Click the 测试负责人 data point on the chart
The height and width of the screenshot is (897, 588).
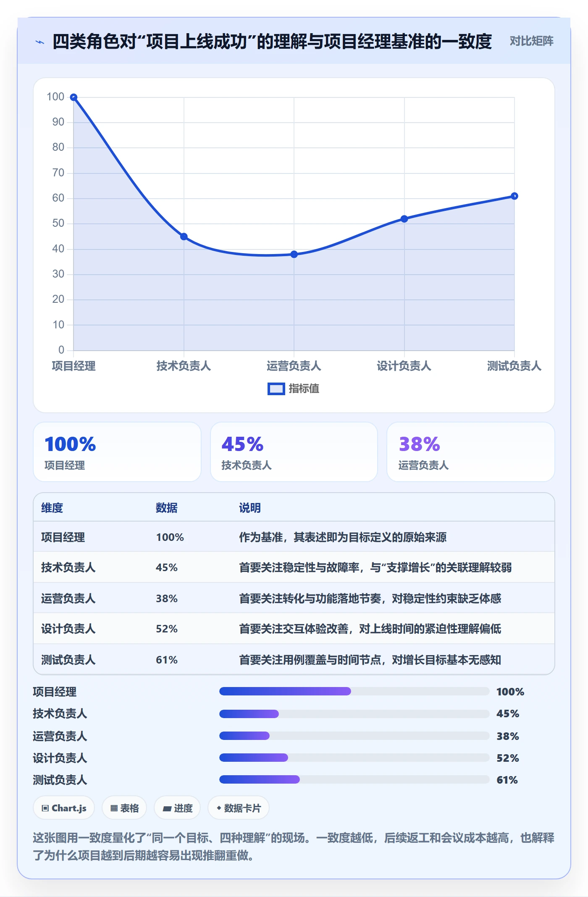(x=514, y=196)
